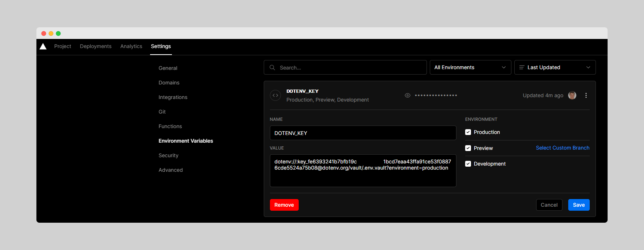
Task: Reveal the value with the eye icon
Action: pyautogui.click(x=408, y=95)
